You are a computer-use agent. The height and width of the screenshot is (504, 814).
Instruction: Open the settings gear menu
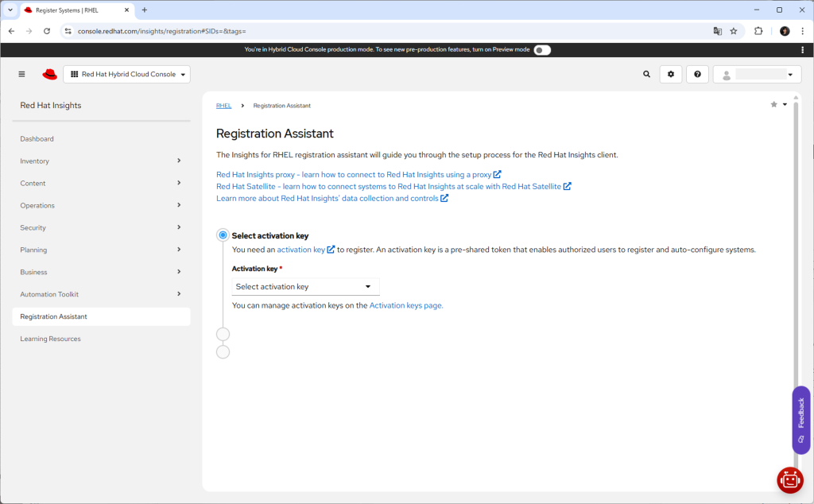pyautogui.click(x=670, y=74)
